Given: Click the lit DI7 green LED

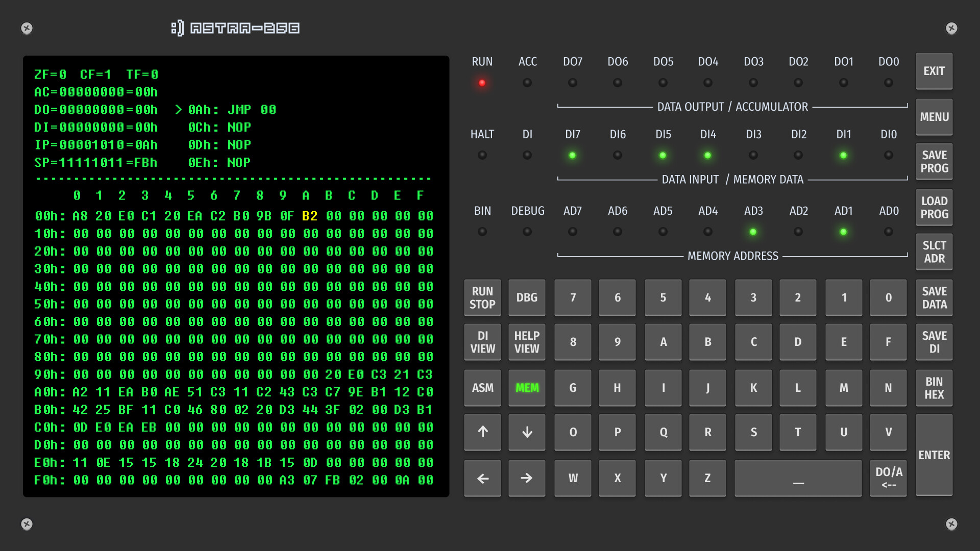Looking at the screenshot, I should 572,155.
